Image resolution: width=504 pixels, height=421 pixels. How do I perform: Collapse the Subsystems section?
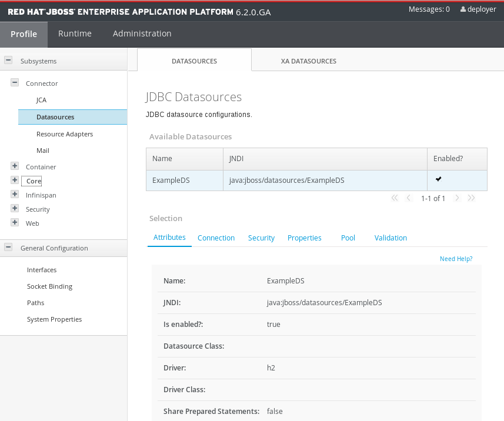point(8,61)
